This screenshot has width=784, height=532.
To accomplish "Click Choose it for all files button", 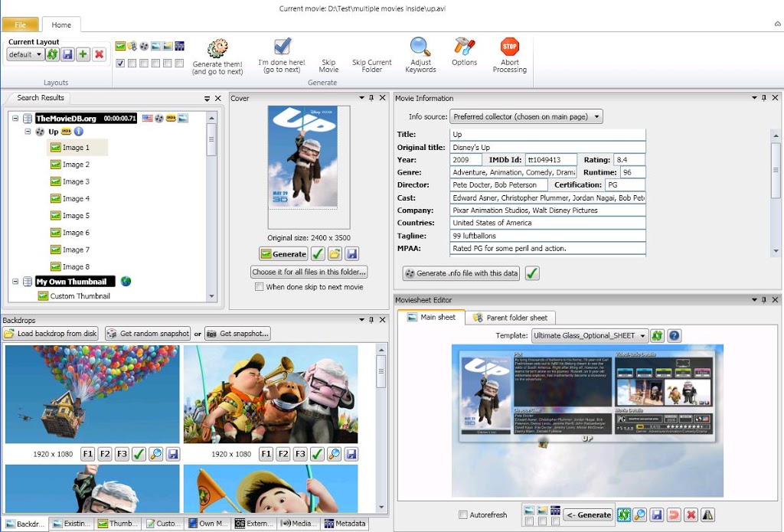I will click(x=309, y=272).
